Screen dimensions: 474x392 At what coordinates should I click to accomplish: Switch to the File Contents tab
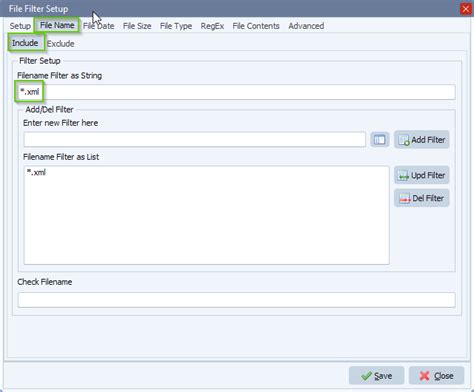(256, 26)
